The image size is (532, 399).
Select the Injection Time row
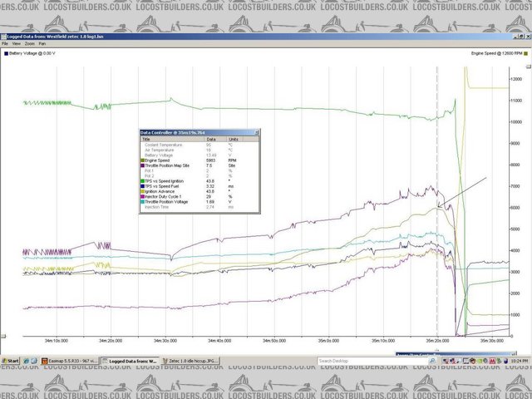point(199,207)
